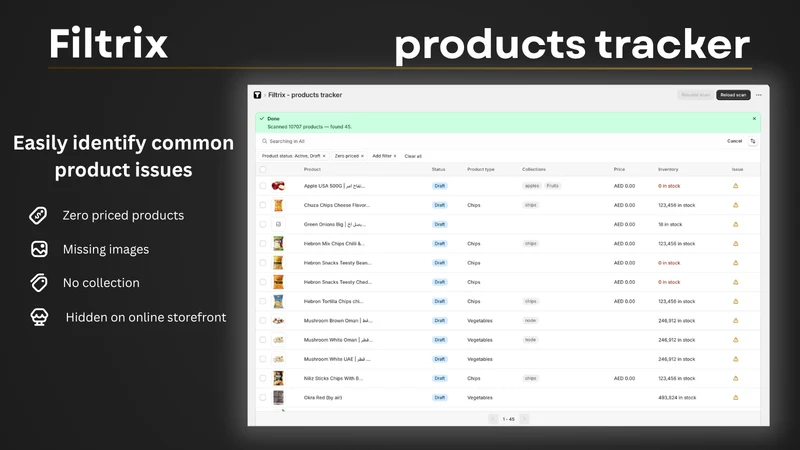Click the '1 - 45' pagination label

508,419
